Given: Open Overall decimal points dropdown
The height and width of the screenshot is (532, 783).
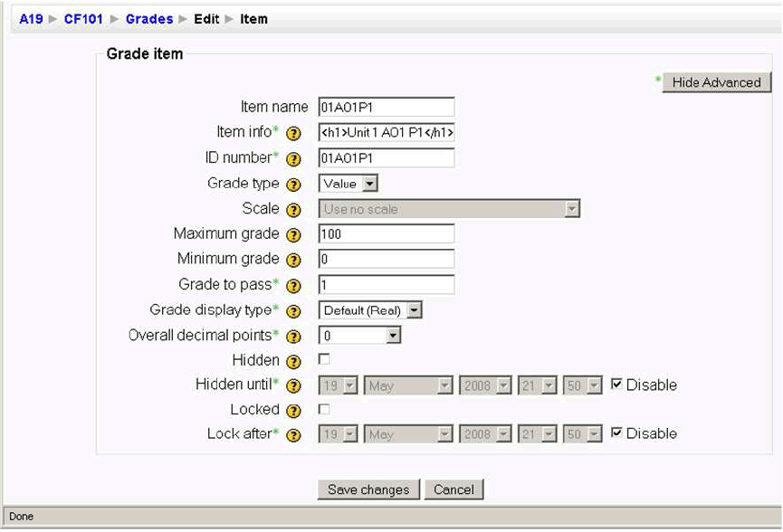Looking at the screenshot, I should click(x=360, y=336).
